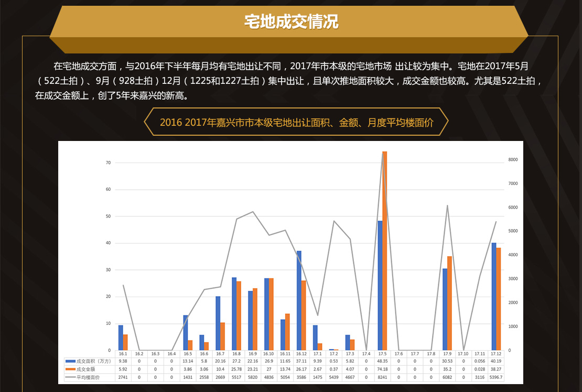Click the 4667 price value
The width and height of the screenshot is (582, 392).
[350, 377]
